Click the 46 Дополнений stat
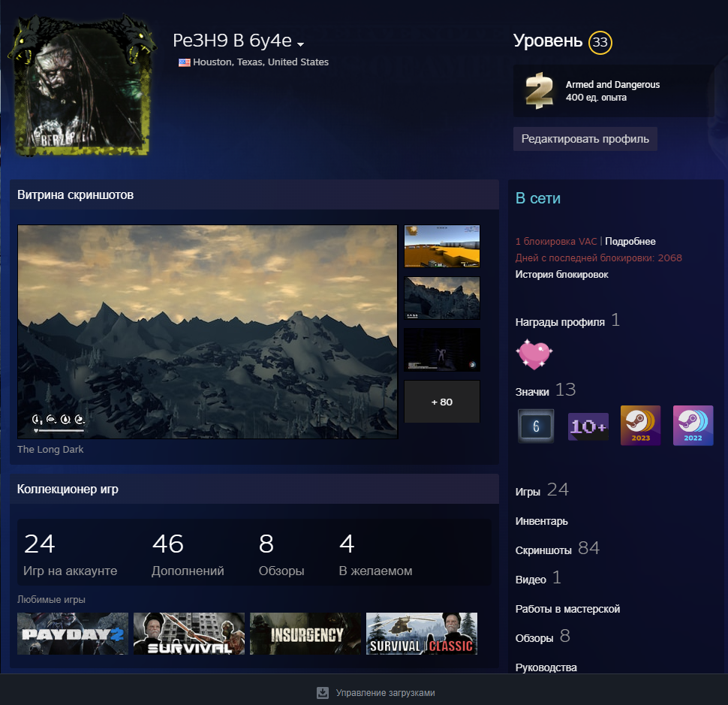Screen dimensions: 728x705 (x=188, y=553)
